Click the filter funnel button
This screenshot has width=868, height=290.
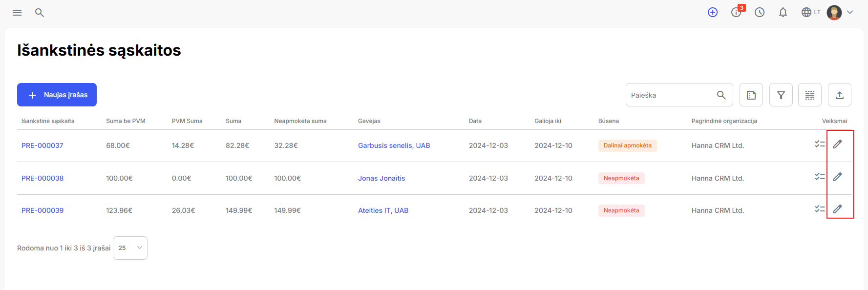click(781, 95)
